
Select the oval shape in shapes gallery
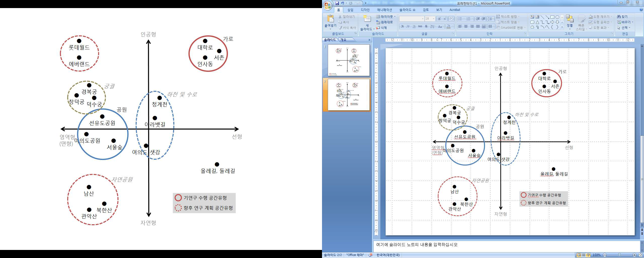point(557,17)
